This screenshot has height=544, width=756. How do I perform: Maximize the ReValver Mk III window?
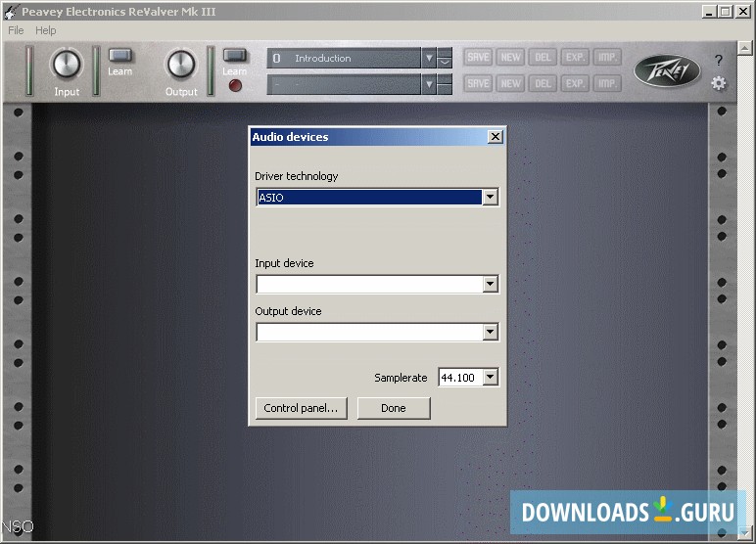725,12
